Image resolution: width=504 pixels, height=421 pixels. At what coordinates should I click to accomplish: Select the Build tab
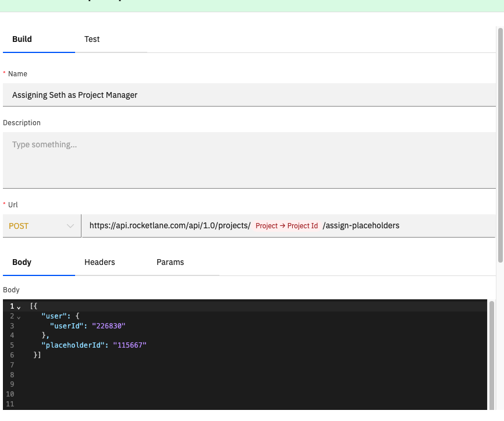[x=22, y=39]
